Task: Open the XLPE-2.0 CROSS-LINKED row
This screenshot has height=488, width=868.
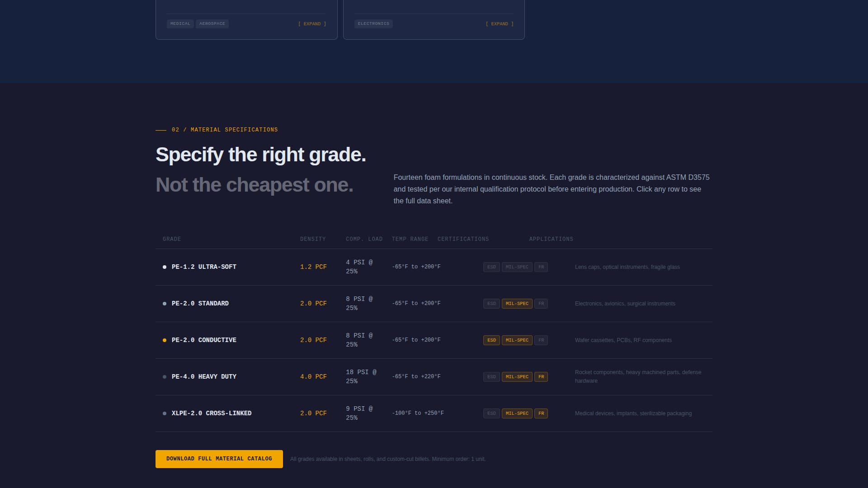Action: [x=211, y=413]
